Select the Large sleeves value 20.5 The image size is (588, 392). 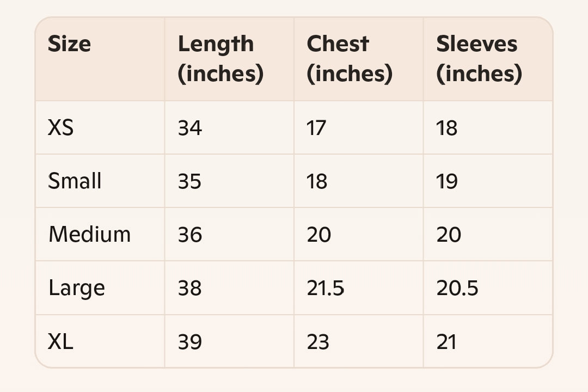coord(457,289)
